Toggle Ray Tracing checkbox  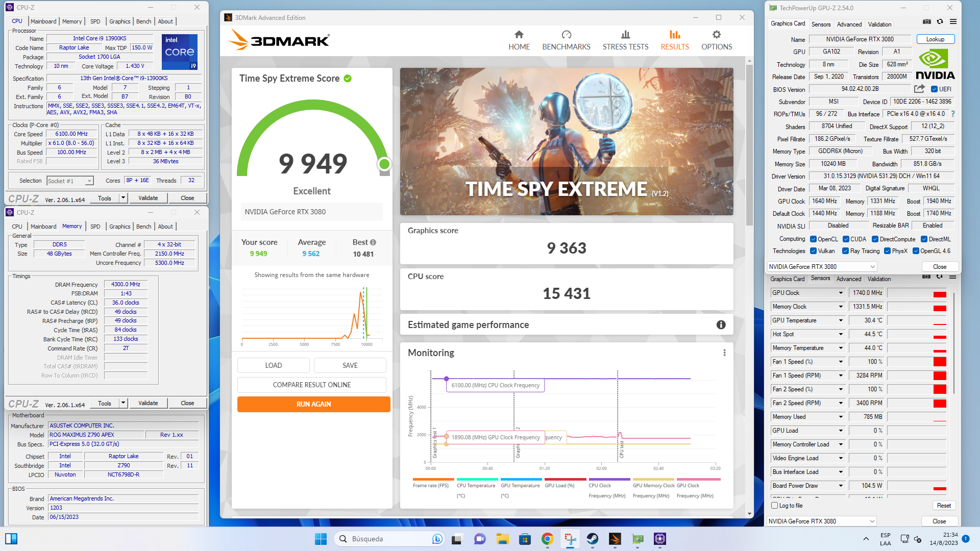(x=845, y=251)
